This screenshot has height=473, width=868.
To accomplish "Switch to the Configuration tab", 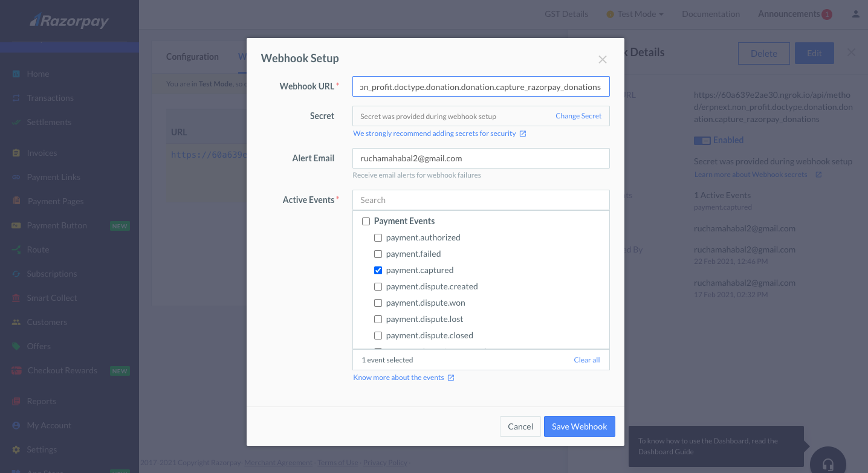I will pos(192,56).
